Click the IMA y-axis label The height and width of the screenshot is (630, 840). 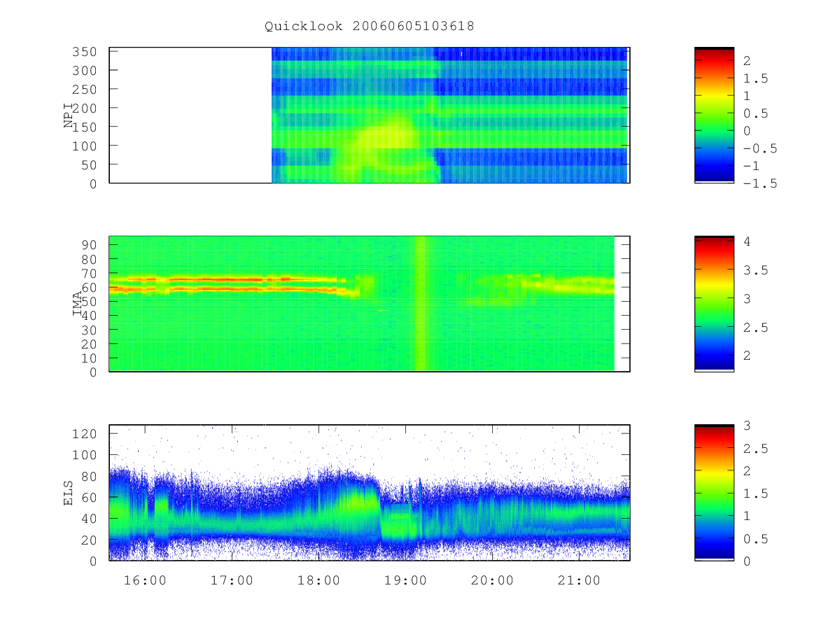tap(77, 304)
